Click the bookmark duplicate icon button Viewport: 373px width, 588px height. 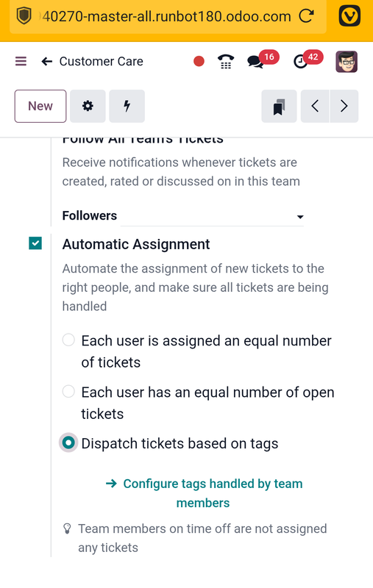[279, 106]
